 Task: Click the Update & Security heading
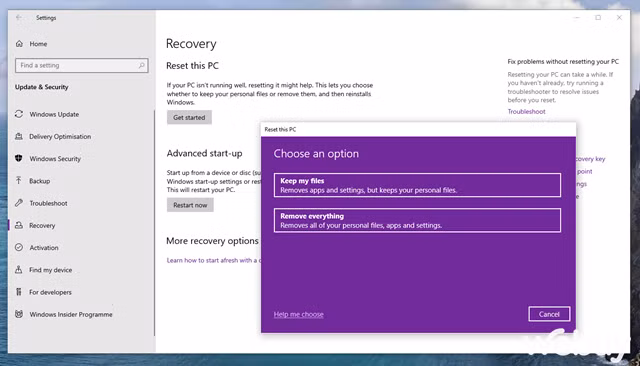pos(42,87)
